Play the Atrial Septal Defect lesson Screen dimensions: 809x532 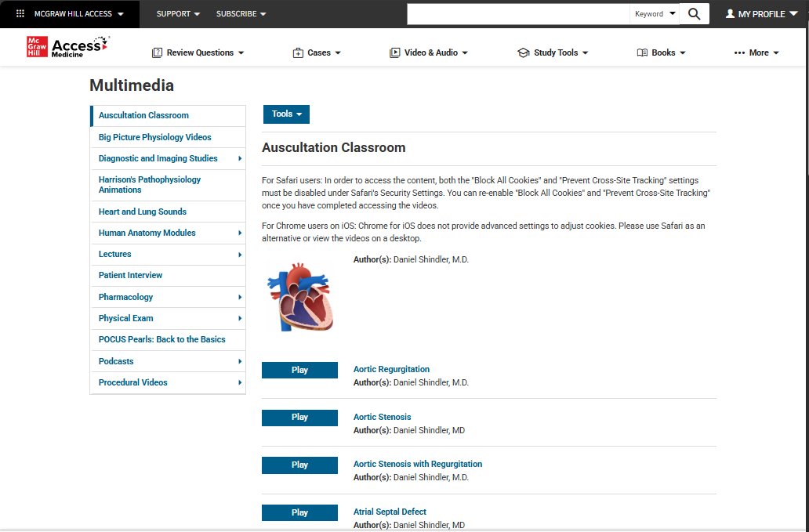(x=299, y=512)
